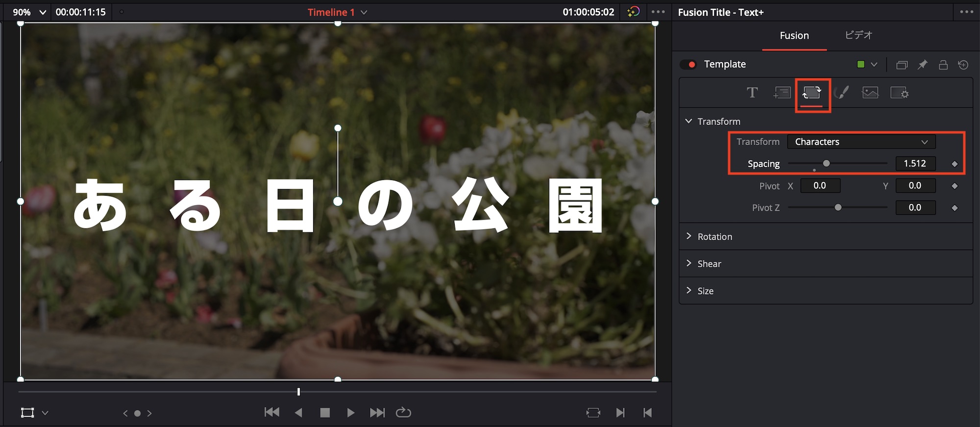
Task: Open the Layout tab icon
Action: point(782,93)
